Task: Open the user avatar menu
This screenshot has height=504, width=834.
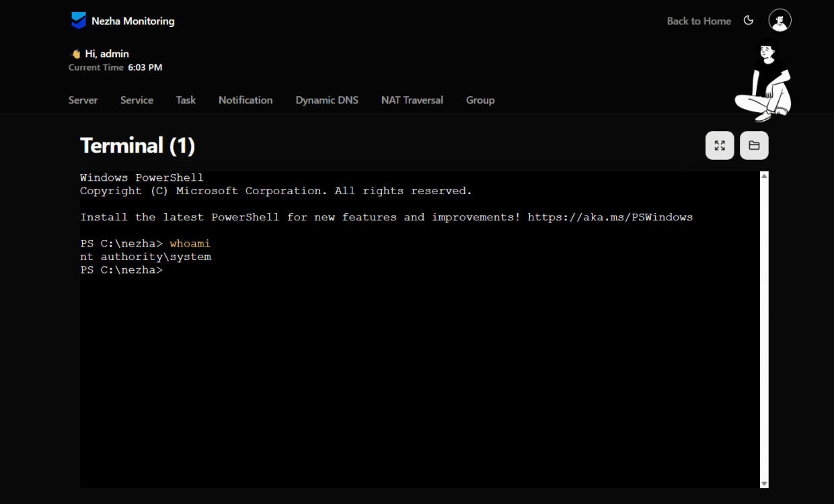Action: [x=779, y=19]
